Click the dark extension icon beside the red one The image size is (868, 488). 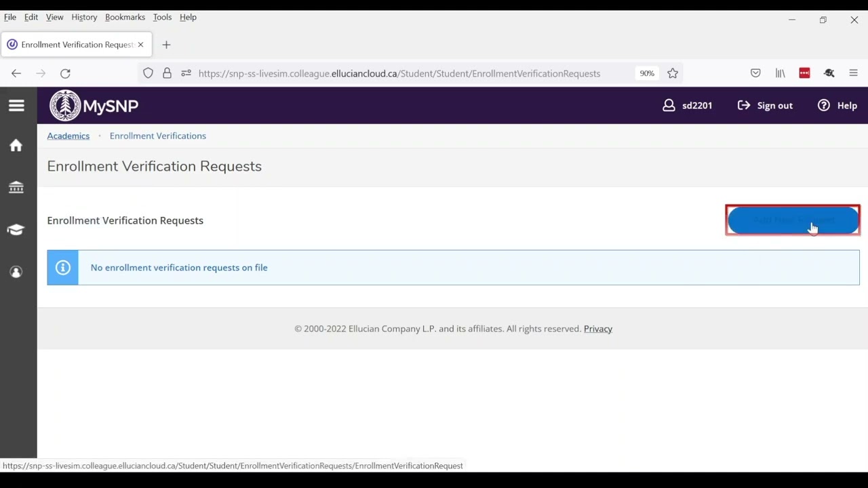(x=829, y=73)
